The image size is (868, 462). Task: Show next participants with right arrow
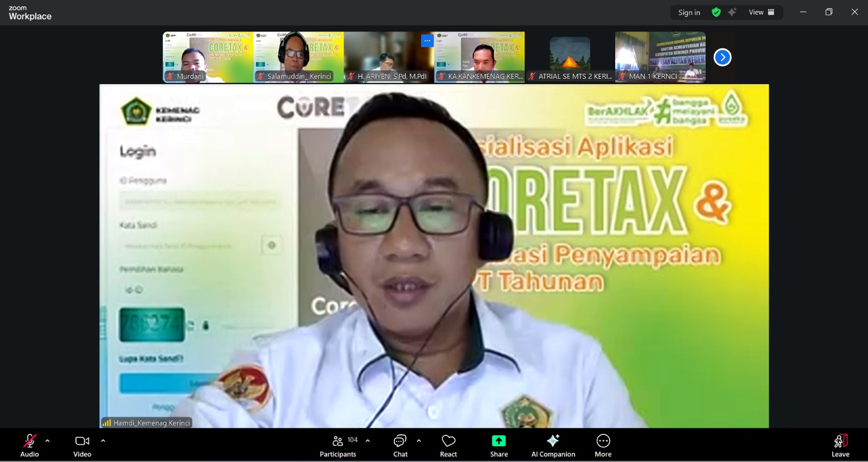point(722,57)
